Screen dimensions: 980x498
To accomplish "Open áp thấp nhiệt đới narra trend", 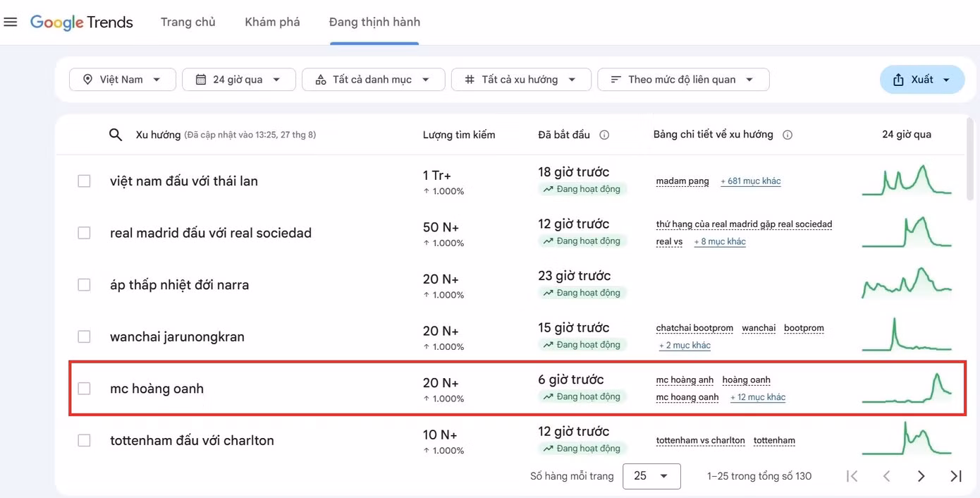I will point(180,285).
